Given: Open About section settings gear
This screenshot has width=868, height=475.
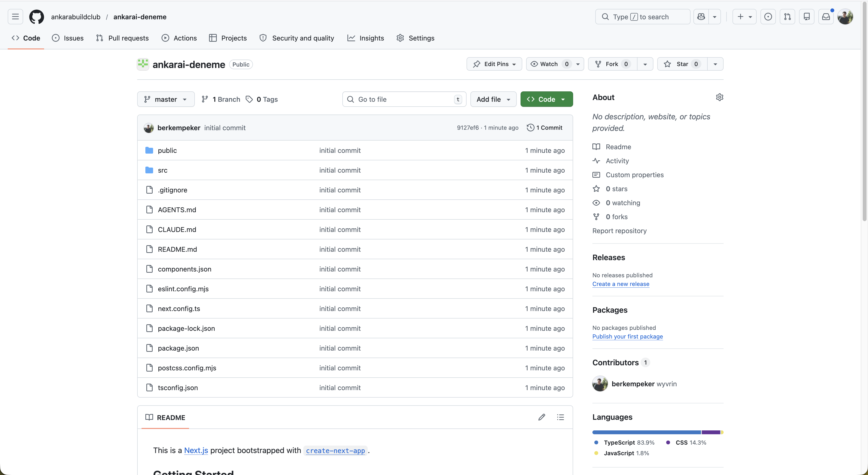Looking at the screenshot, I should 720,97.
